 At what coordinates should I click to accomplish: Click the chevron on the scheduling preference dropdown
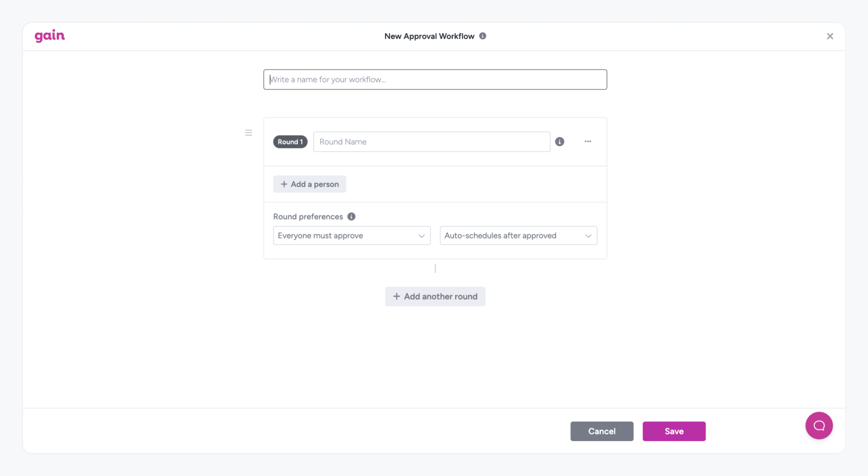(588, 235)
